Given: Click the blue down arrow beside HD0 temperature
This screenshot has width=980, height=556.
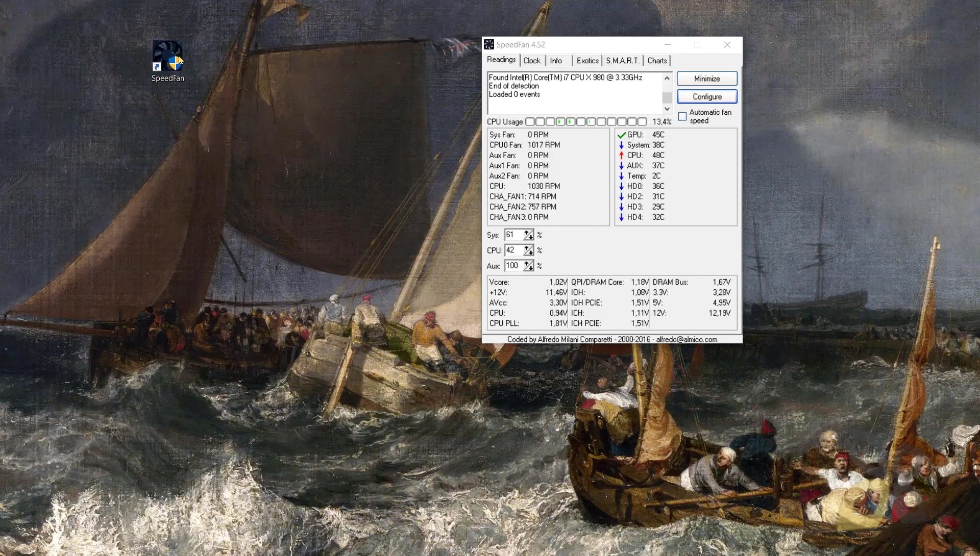Looking at the screenshot, I should point(622,186).
